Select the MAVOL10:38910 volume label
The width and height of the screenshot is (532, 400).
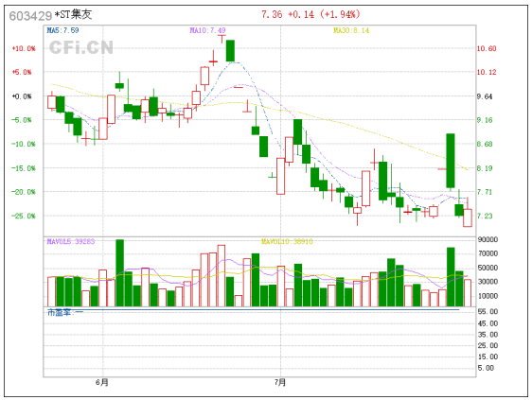287,241
